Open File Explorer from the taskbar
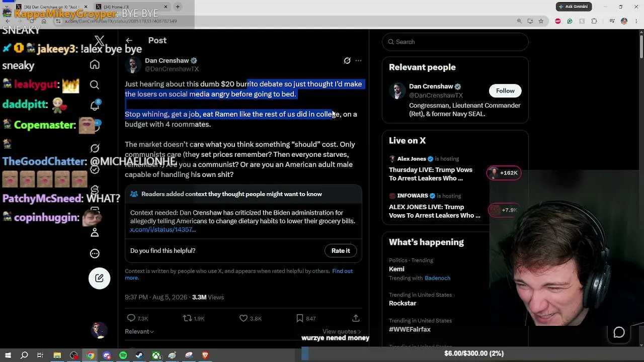The height and width of the screenshot is (362, 644). (57, 355)
